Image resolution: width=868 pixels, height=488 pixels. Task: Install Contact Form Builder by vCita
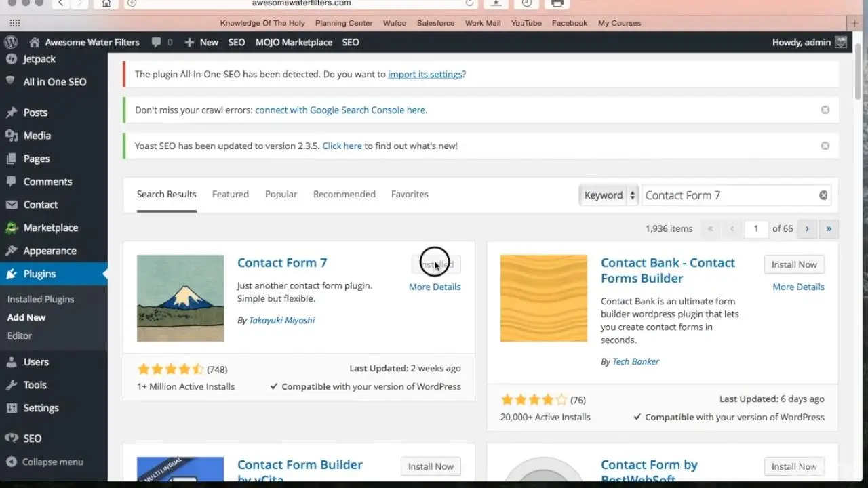pos(431,466)
